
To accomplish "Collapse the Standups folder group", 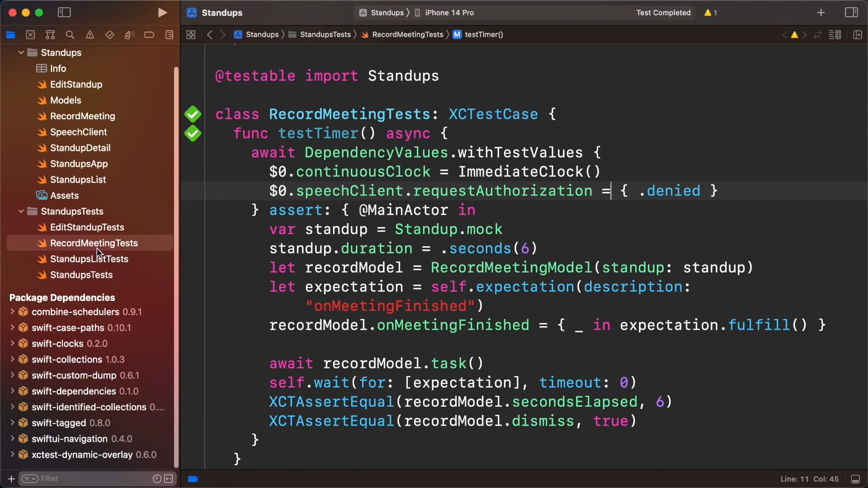I will 21,52.
